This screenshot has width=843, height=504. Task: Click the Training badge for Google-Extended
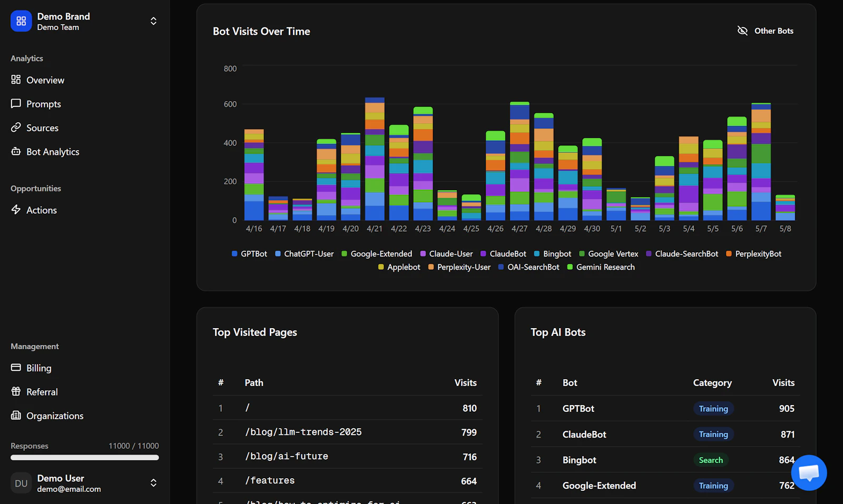pos(713,486)
